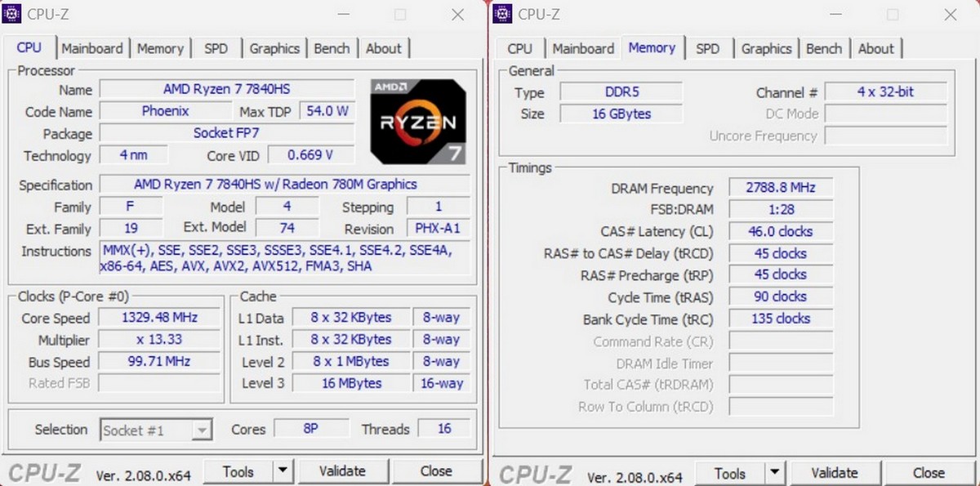Image resolution: width=980 pixels, height=486 pixels.
Task: Click the Level 2 value 8 x 1 MBytes
Action: pyautogui.click(x=350, y=361)
